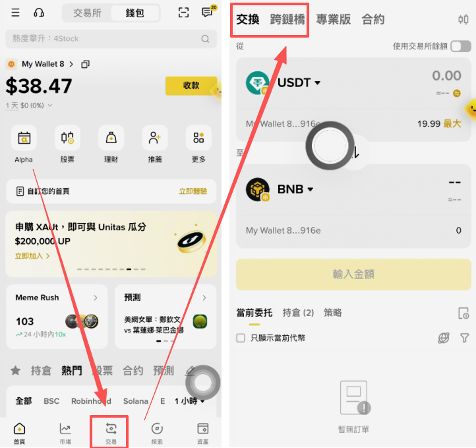This screenshot has height=448, width=476.
Task: Select the 交換 tab
Action: point(248,20)
